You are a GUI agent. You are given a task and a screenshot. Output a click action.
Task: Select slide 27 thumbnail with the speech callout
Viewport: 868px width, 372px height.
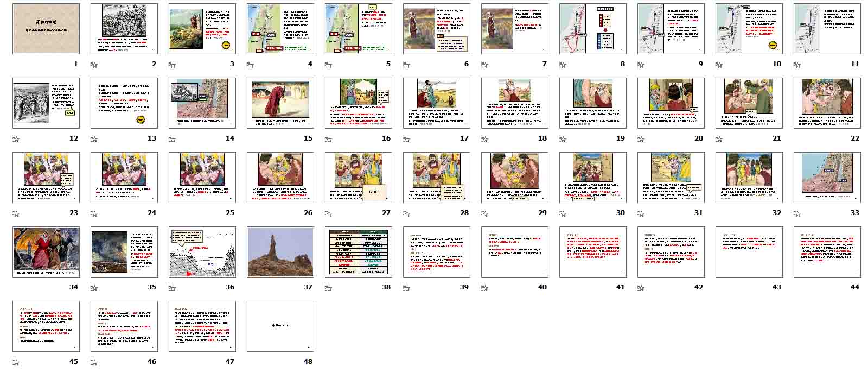point(359,178)
